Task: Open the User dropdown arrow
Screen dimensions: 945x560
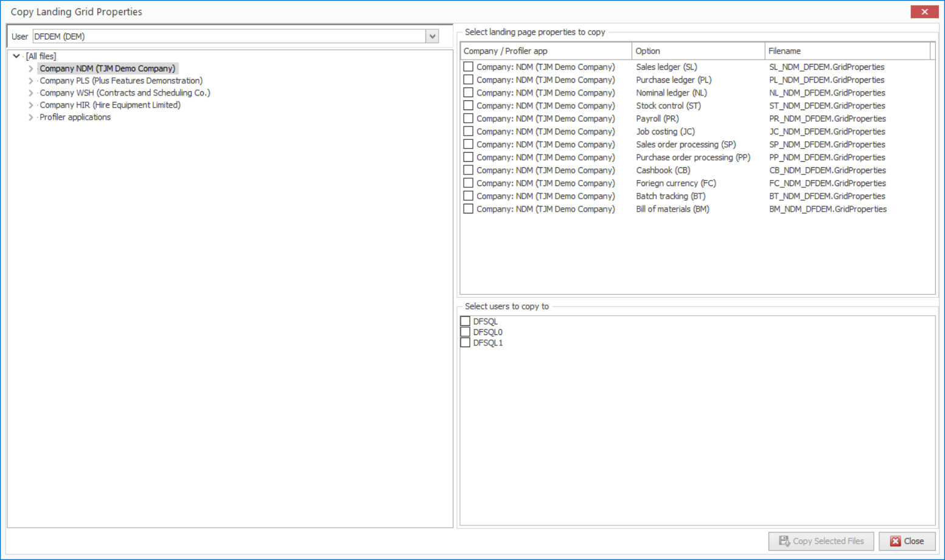Action: click(x=432, y=36)
